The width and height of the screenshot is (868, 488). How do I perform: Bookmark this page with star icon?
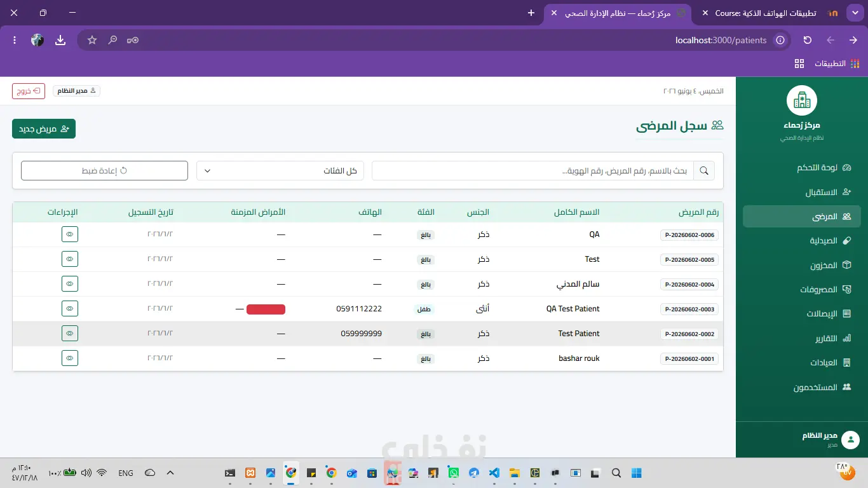(x=92, y=40)
